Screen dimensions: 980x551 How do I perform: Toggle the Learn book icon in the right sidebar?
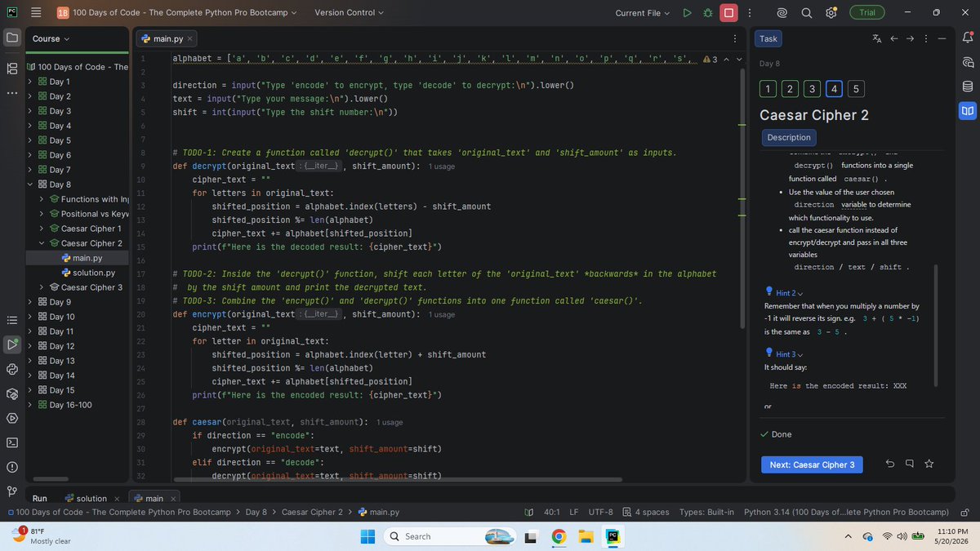(968, 110)
